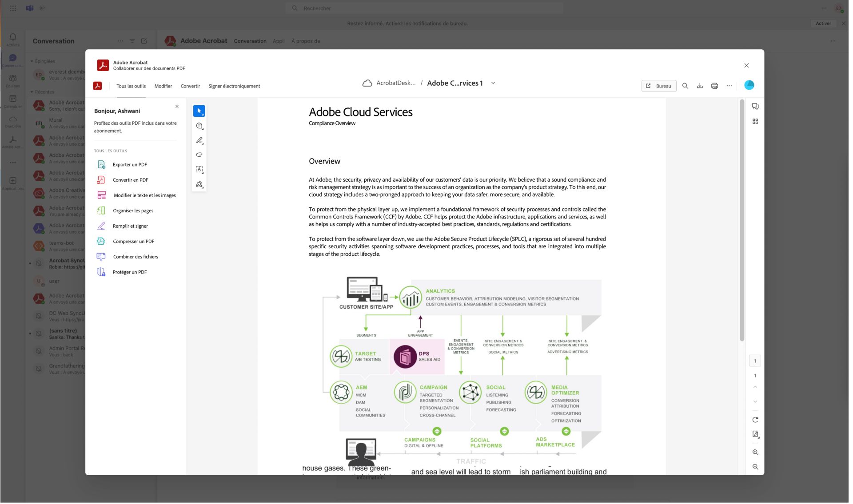Open the À propos de tab in Teams

[306, 41]
